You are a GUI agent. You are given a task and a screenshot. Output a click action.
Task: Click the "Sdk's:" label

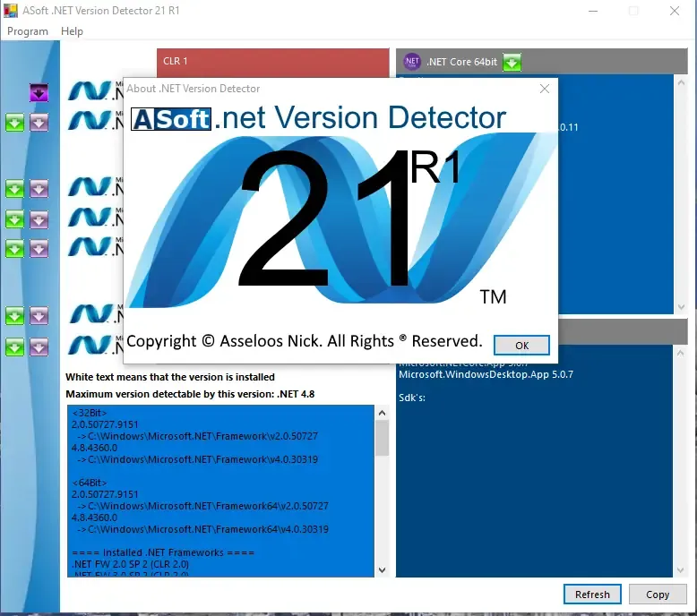click(x=412, y=398)
